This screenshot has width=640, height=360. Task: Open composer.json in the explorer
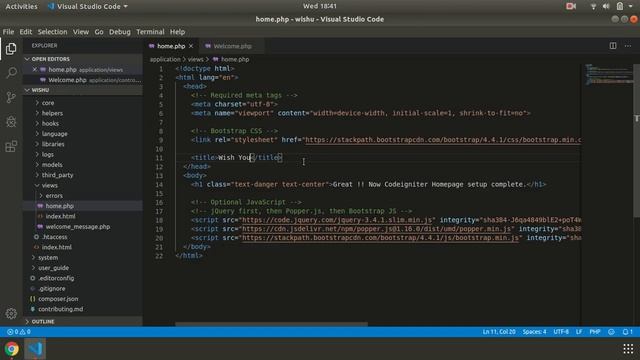coord(58,299)
